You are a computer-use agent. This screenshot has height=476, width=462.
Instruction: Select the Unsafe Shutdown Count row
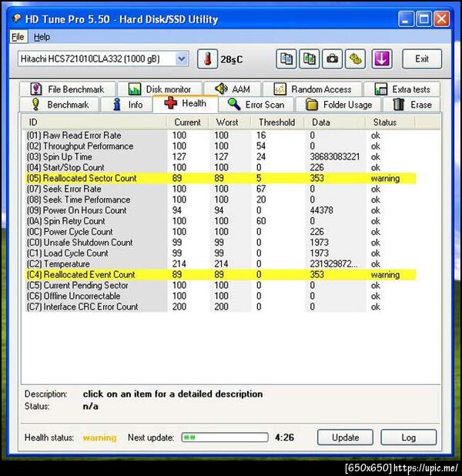pyautogui.click(x=221, y=243)
